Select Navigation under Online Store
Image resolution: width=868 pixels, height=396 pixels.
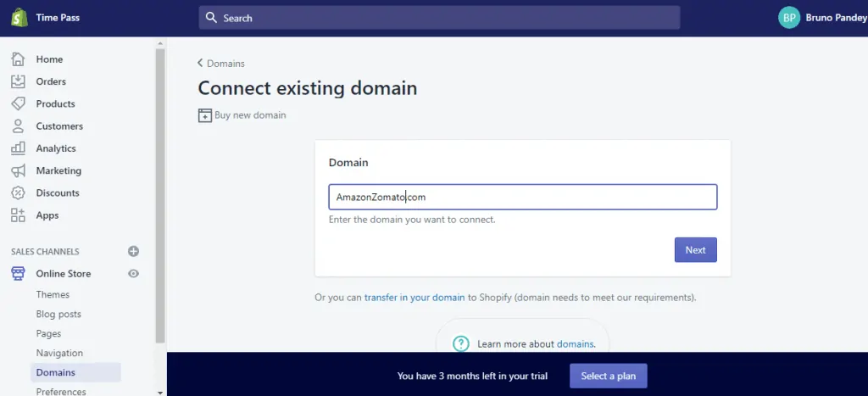click(x=59, y=353)
